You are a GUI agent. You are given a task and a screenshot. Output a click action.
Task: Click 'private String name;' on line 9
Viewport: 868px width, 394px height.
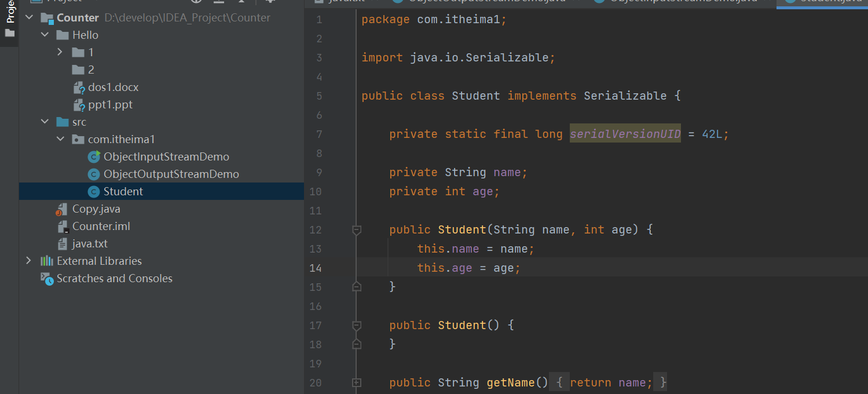[459, 173]
